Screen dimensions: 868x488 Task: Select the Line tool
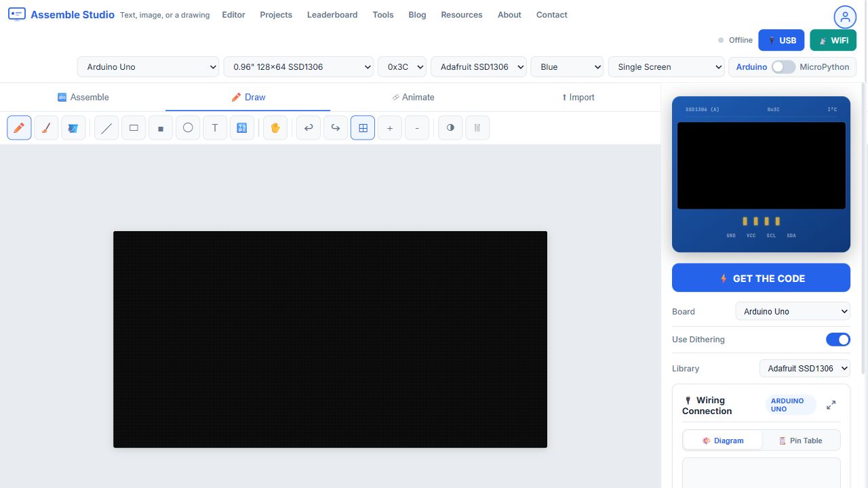(106, 127)
